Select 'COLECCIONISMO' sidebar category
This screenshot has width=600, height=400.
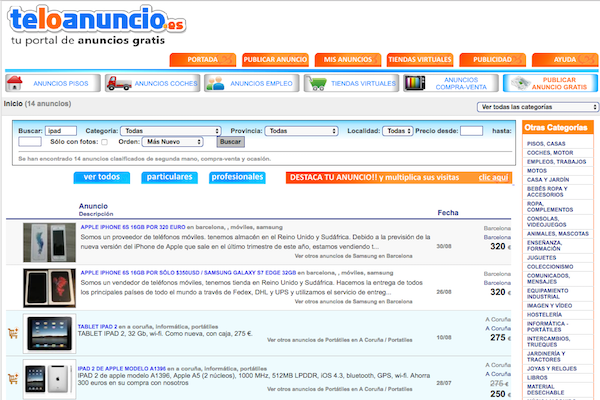[550, 267]
